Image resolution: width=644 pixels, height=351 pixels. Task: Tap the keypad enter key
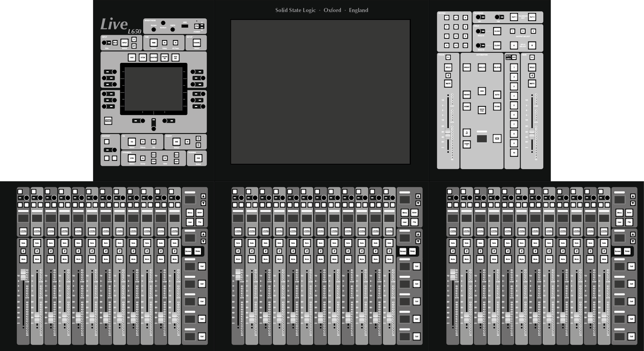pyautogui.click(x=465, y=45)
